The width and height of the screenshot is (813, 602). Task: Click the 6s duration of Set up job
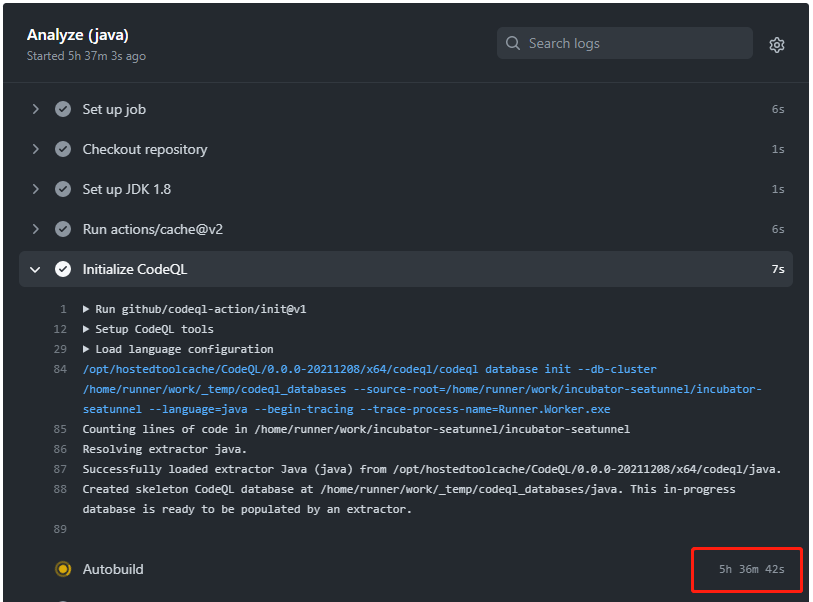[778, 109]
